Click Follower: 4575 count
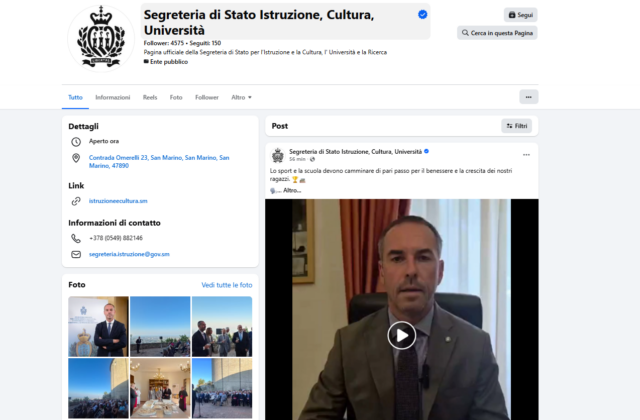640x420 pixels. (x=164, y=43)
